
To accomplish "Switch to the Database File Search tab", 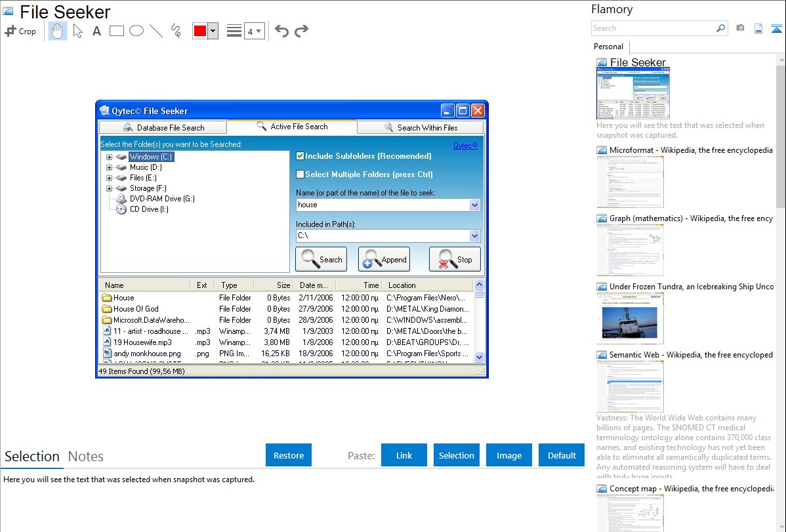I will click(163, 127).
